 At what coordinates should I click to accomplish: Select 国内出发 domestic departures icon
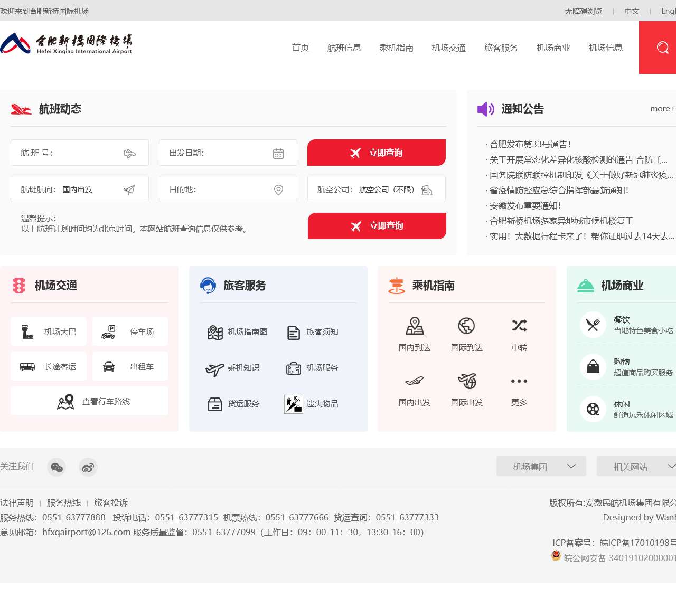tap(415, 381)
